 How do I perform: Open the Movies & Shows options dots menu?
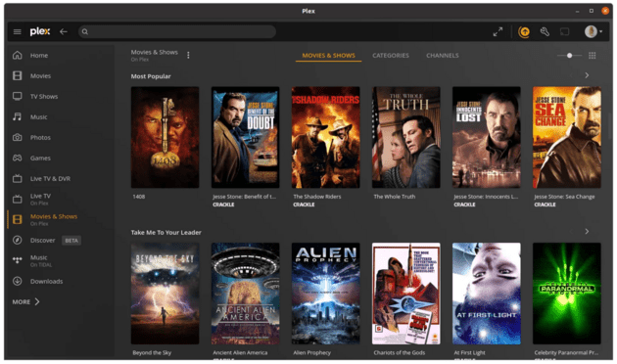point(188,55)
